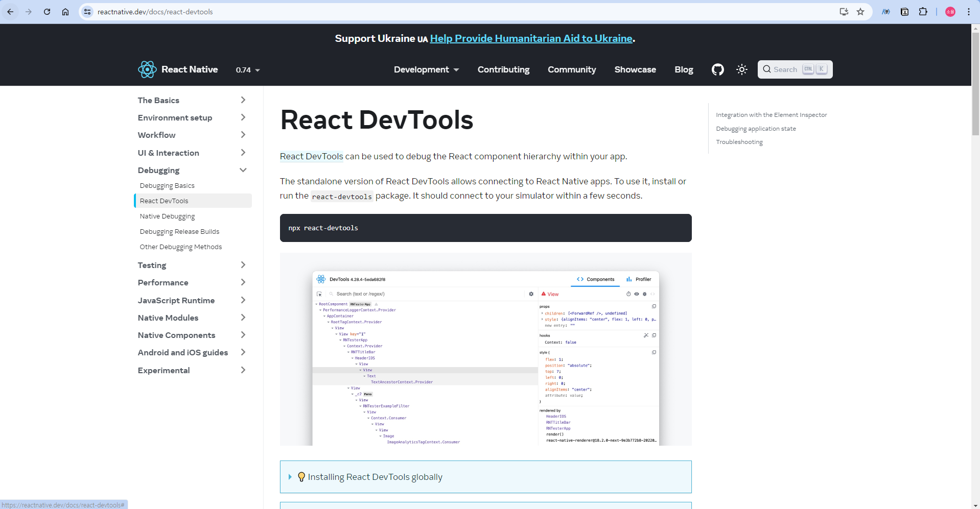Click lightbulb icon in Installing DevTools globally
Viewport: 980px width, 509px height.
pos(301,477)
